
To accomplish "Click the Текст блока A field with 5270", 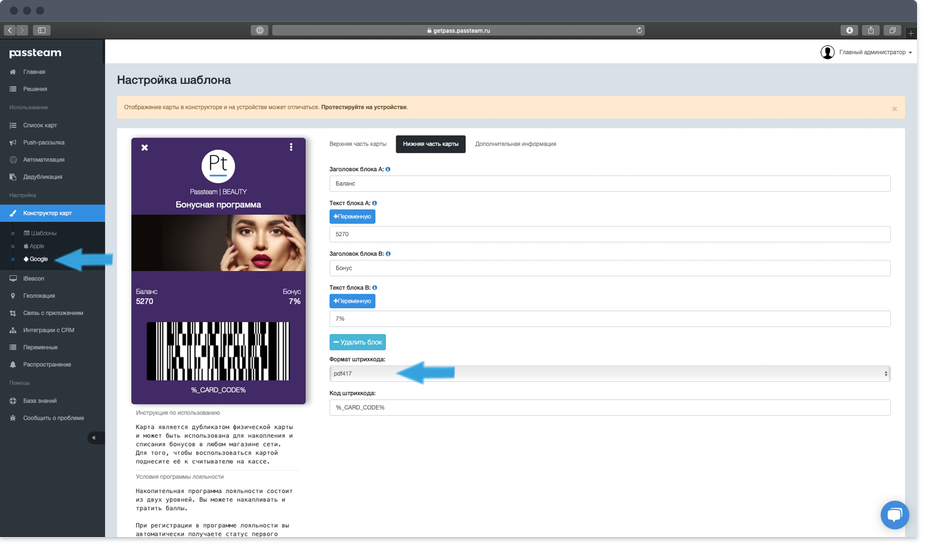I will (x=609, y=235).
